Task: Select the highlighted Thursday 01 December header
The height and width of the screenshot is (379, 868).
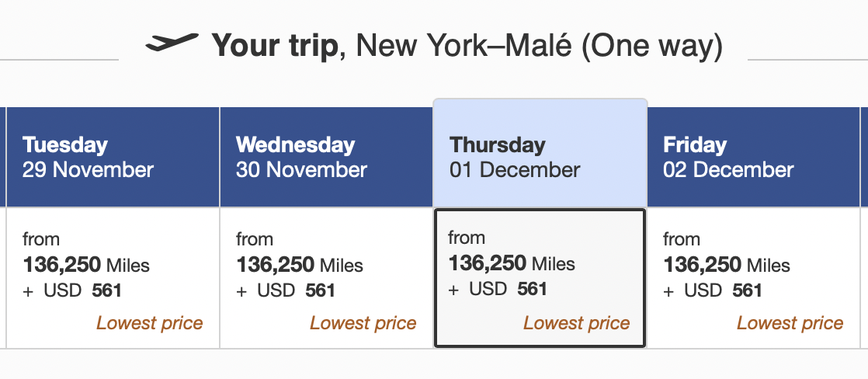Action: click(x=540, y=154)
